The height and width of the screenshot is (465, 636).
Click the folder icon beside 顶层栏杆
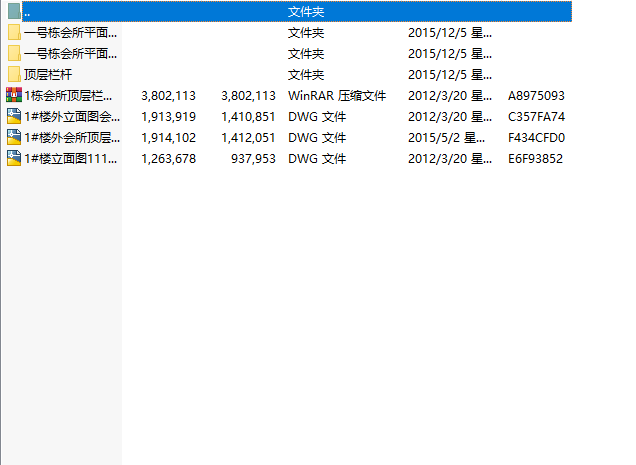pos(14,75)
